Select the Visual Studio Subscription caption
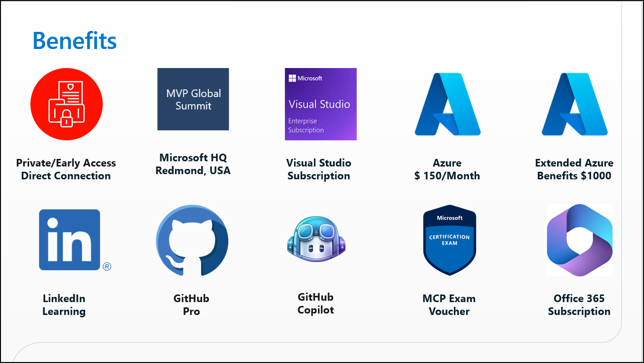 point(319,169)
